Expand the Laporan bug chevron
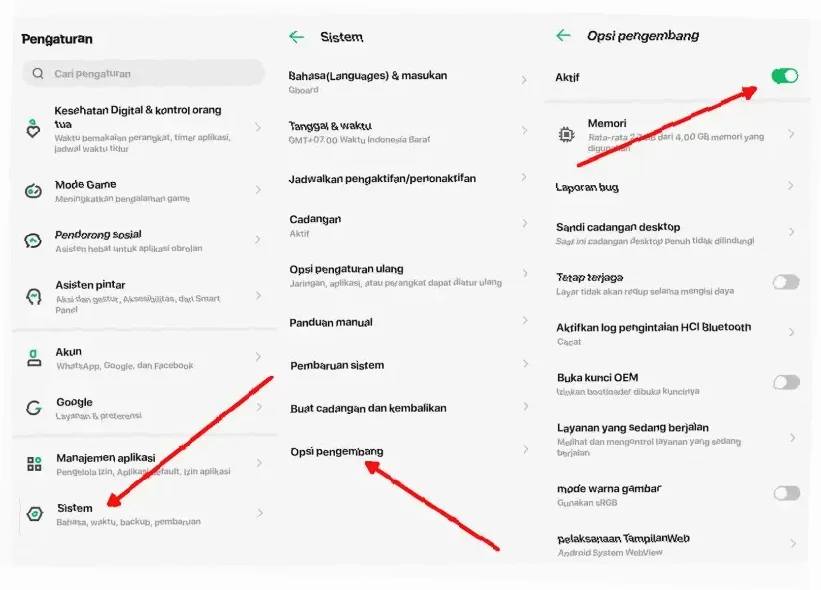The height and width of the screenshot is (590, 821). [x=791, y=186]
